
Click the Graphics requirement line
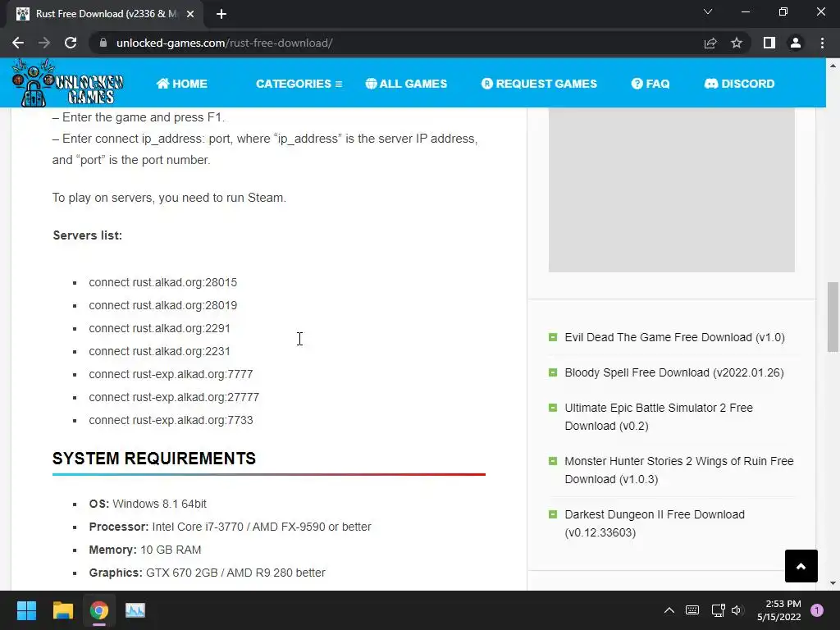coord(208,573)
